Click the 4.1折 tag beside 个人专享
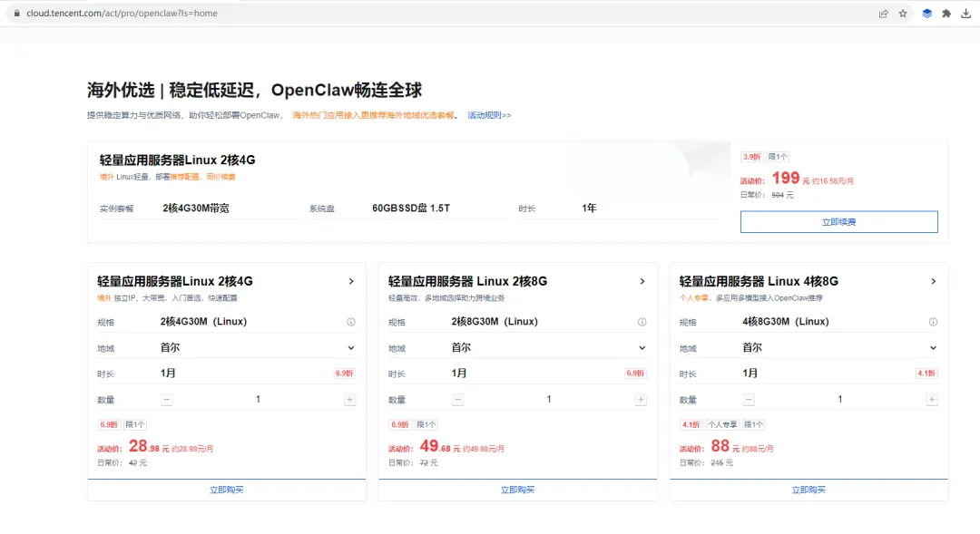Viewport: 980px width, 534px height. 691,424
